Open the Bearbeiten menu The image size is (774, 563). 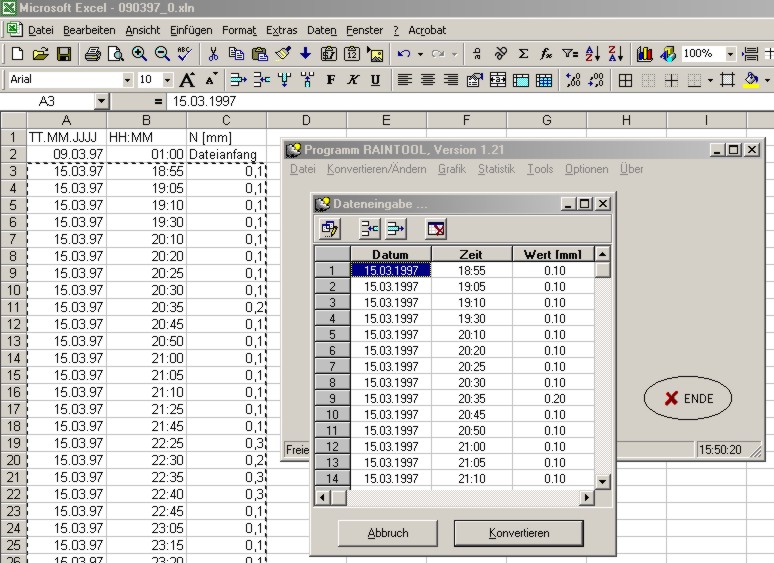[x=89, y=30]
